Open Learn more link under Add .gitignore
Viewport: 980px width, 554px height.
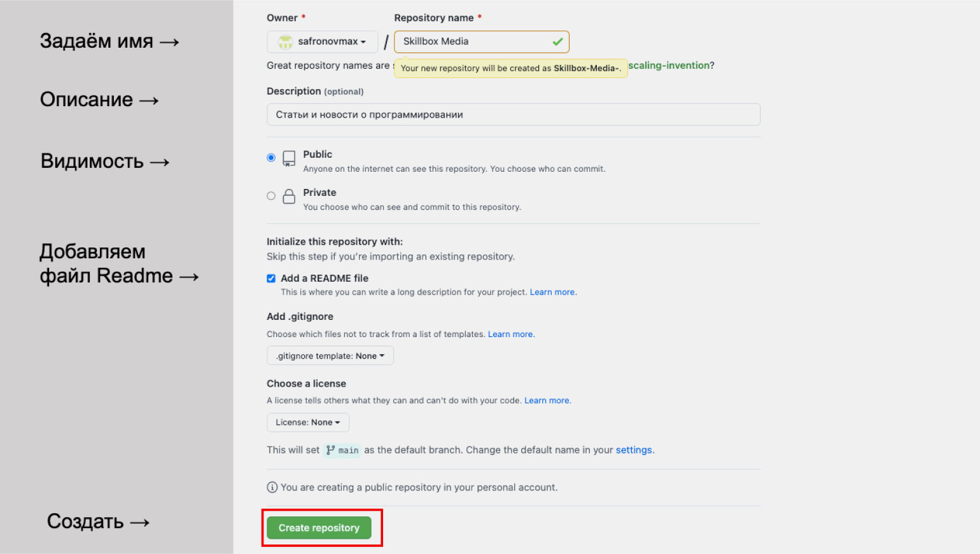[510, 335]
